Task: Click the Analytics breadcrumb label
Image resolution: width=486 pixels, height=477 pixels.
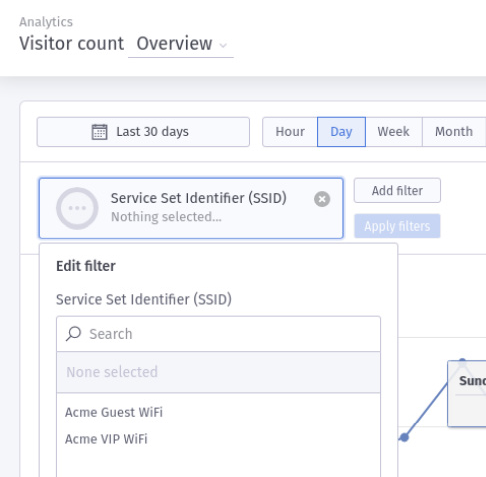Action: pos(46,22)
